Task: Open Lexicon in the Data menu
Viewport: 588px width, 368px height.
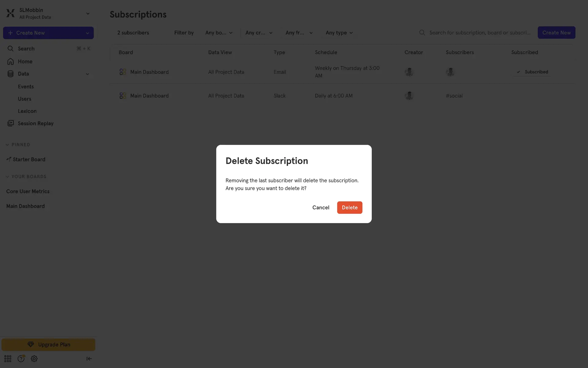Action: tap(27, 111)
